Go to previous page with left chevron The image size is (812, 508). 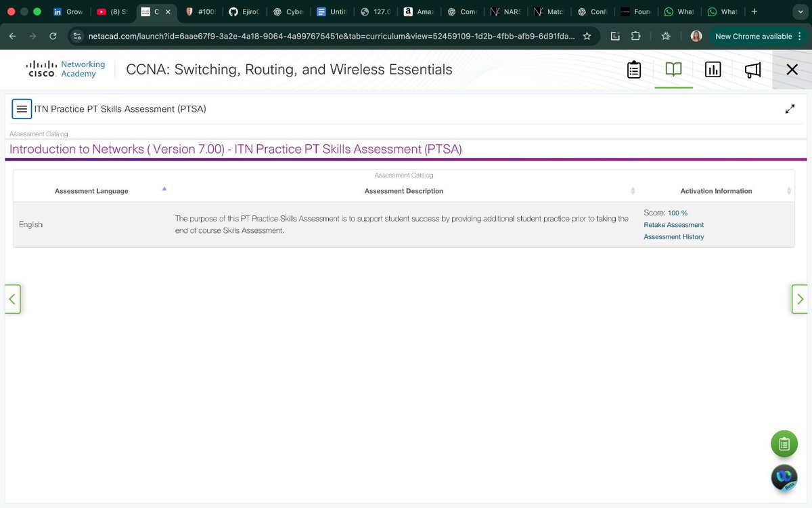(x=12, y=299)
